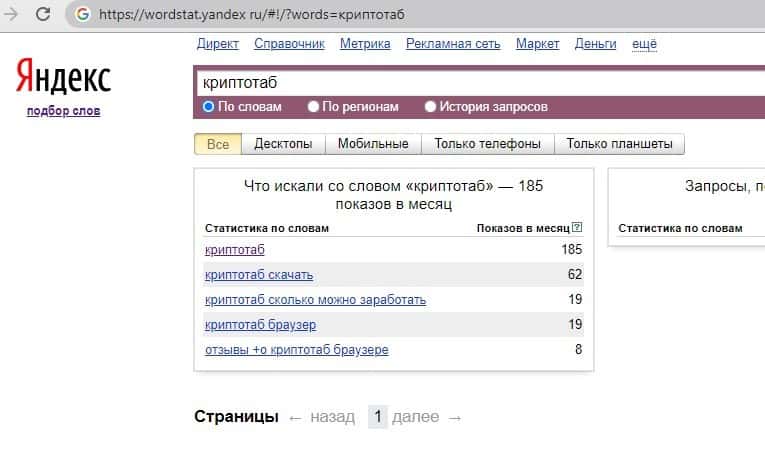Screen dimensions: 765x471
Task: Expand the ещё services menu
Action: (x=644, y=44)
